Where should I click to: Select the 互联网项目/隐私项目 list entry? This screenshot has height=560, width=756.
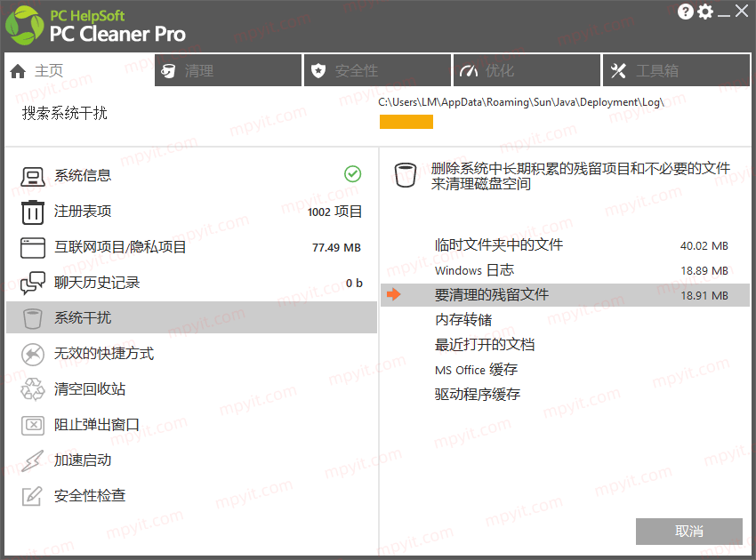click(191, 247)
